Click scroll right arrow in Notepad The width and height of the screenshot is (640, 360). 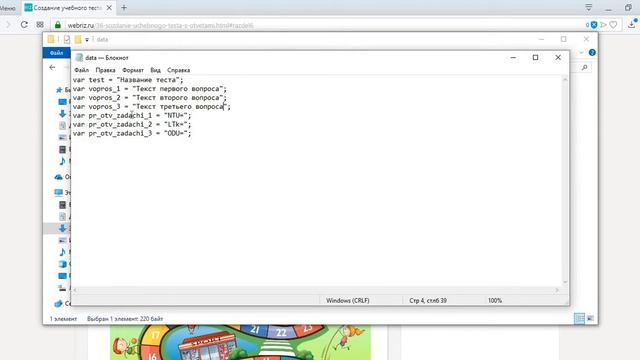[557, 290]
